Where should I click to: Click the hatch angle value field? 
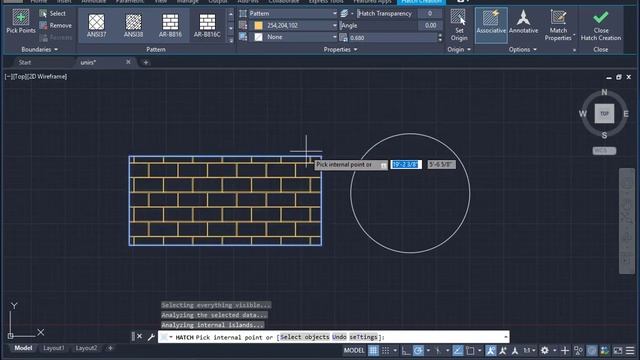coord(430,25)
